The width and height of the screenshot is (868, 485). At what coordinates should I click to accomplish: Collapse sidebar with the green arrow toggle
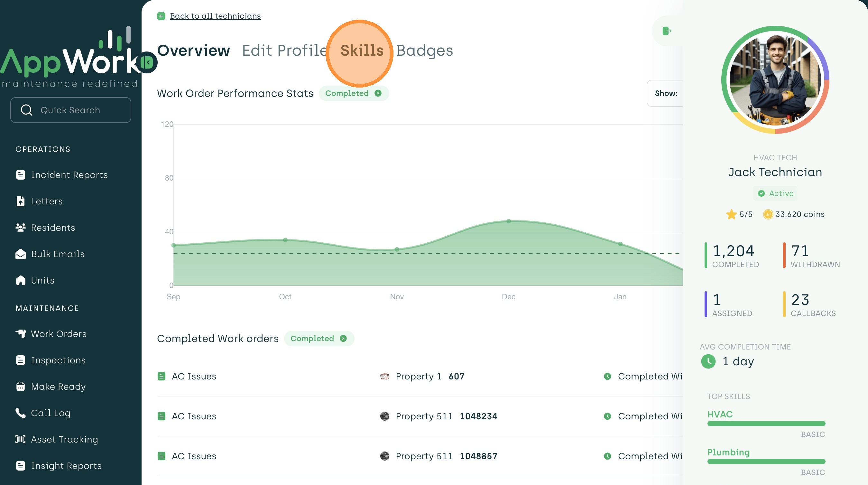(x=147, y=62)
